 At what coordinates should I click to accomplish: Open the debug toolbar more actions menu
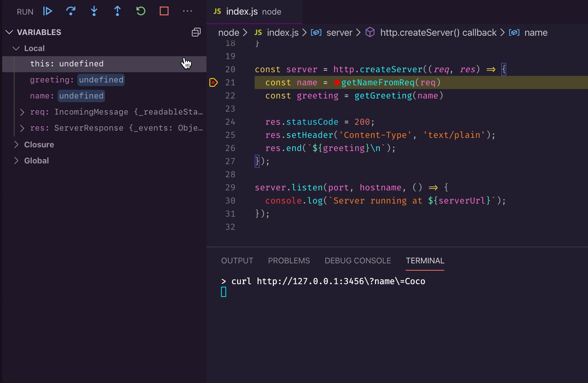coord(187,11)
